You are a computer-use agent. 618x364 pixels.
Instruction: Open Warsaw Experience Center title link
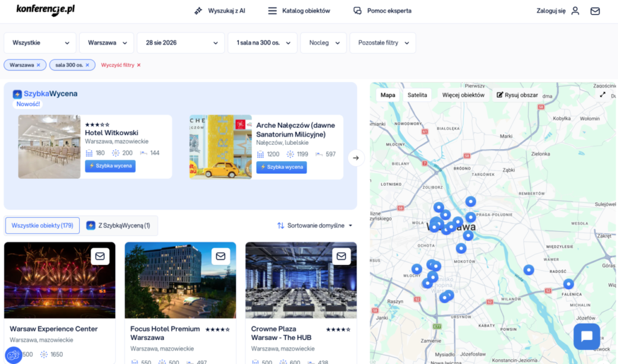[x=54, y=329]
